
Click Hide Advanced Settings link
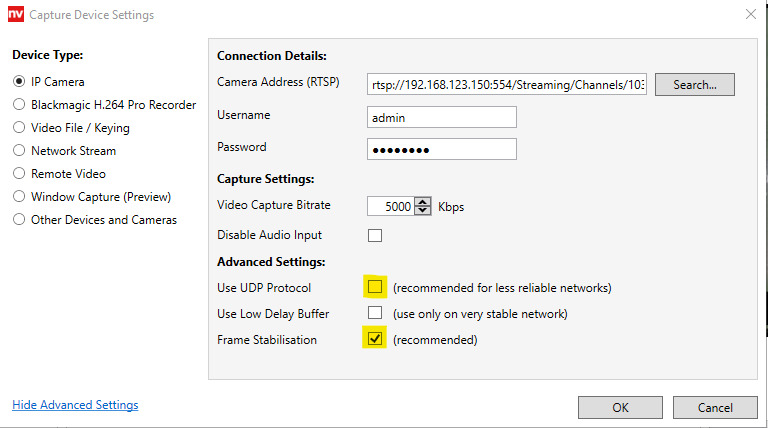tap(75, 405)
